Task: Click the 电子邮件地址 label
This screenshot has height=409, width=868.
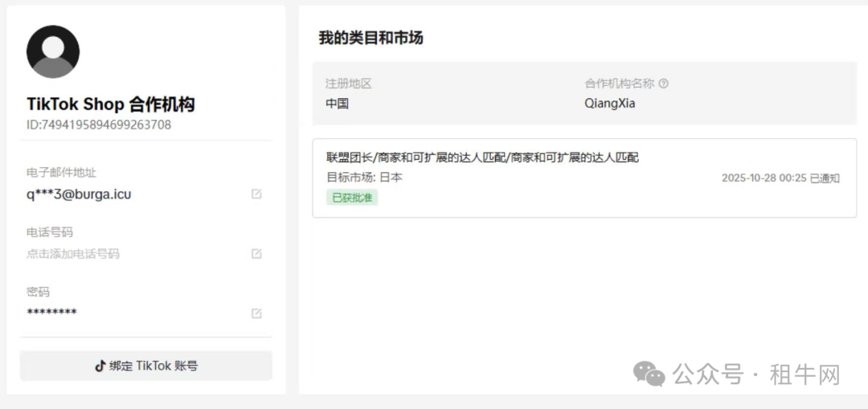Action: click(61, 172)
